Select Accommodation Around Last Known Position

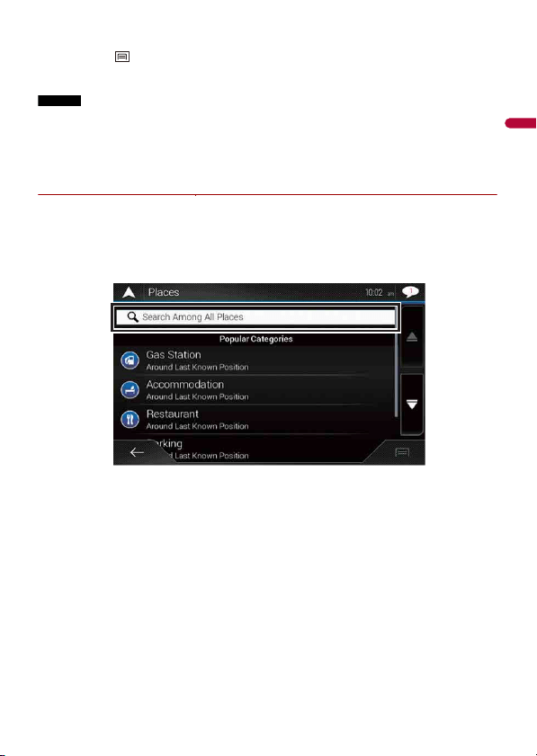coord(255,389)
